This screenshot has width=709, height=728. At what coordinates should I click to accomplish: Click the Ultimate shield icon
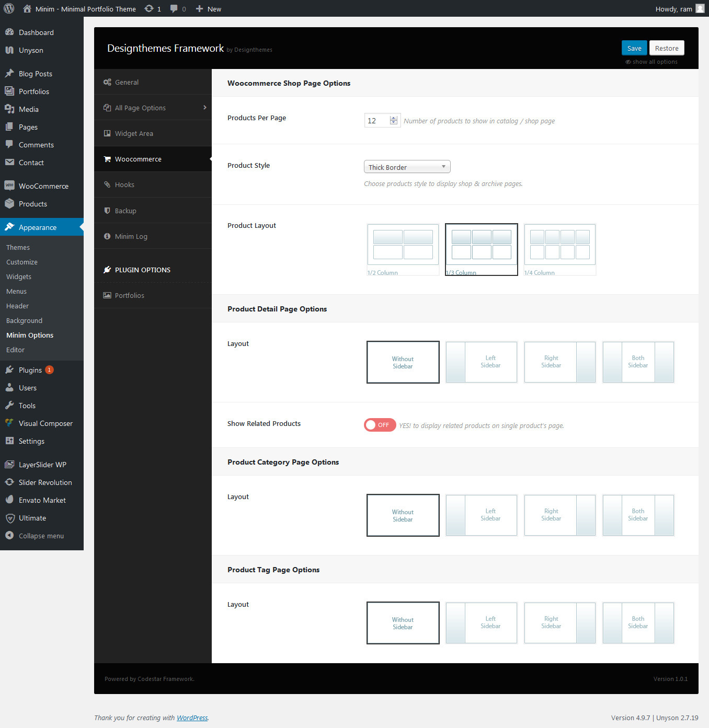click(x=9, y=518)
